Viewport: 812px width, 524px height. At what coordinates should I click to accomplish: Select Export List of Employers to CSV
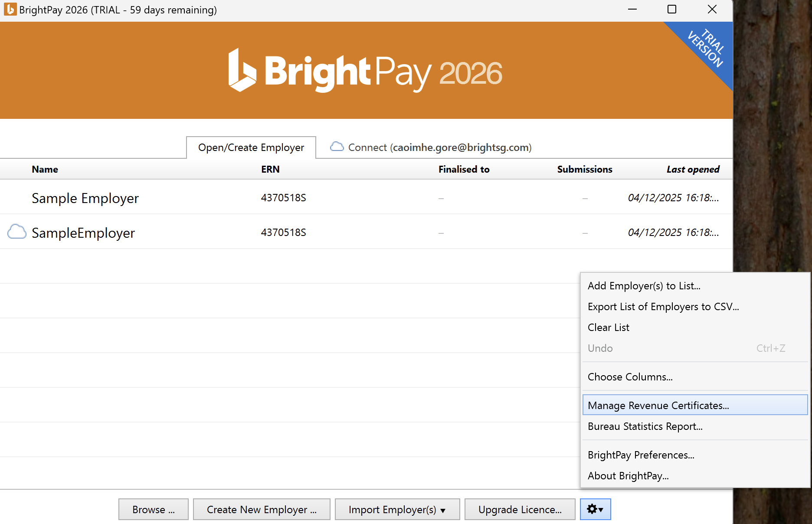(x=663, y=307)
